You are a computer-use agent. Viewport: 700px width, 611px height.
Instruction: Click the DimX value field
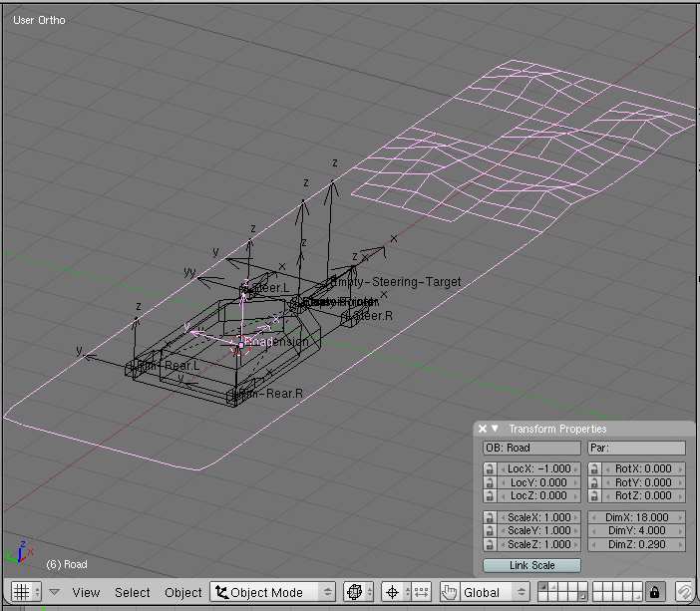636,517
